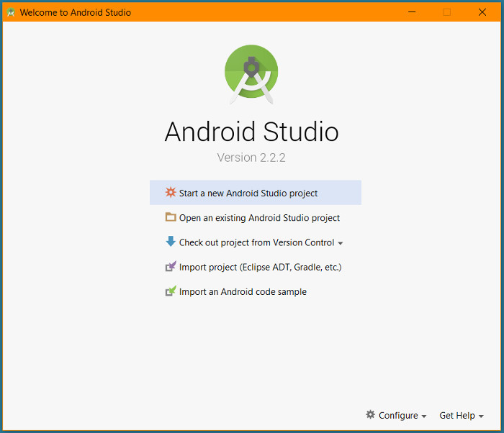Click the Welcome to Android Studio title
Image resolution: width=504 pixels, height=433 pixels.
76,12
